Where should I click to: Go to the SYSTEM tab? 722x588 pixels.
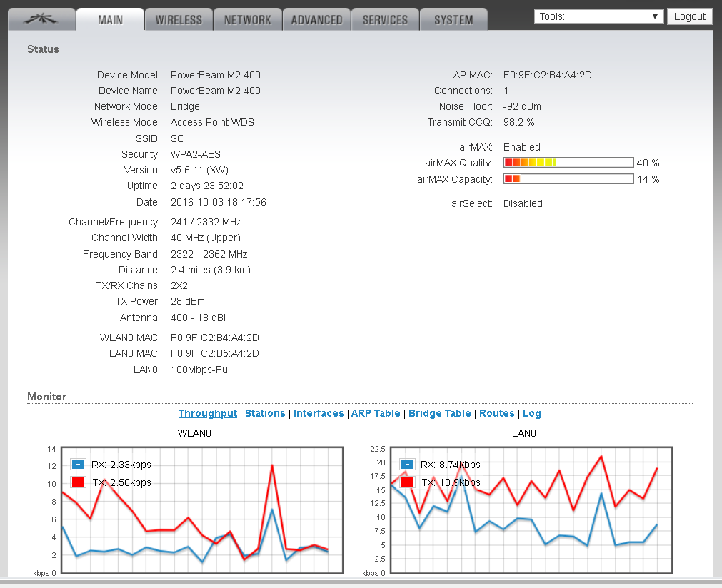[453, 19]
